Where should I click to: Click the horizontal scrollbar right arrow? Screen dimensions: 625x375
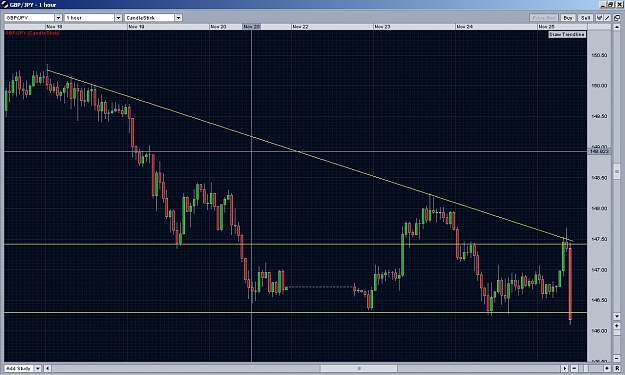(564, 368)
